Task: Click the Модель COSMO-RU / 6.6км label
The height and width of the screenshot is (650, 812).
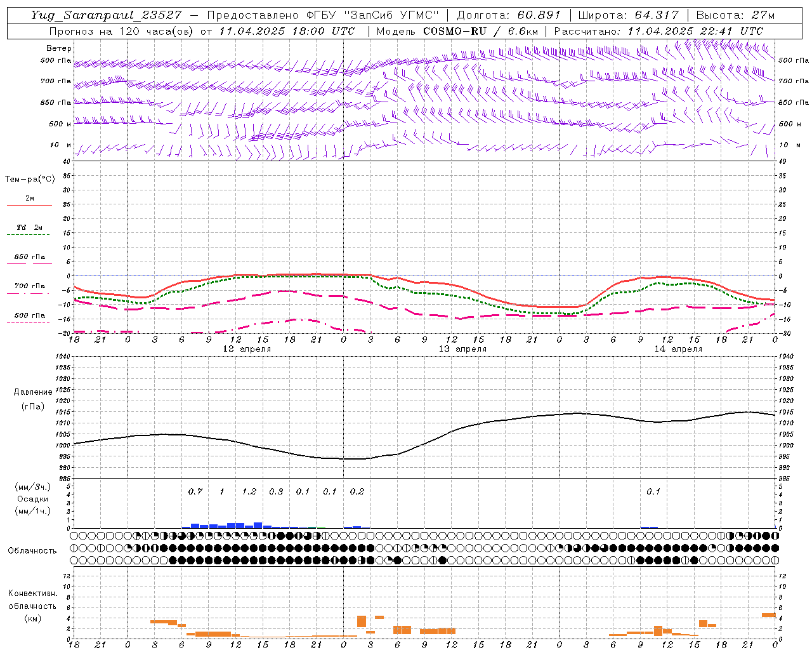Action: [x=457, y=31]
